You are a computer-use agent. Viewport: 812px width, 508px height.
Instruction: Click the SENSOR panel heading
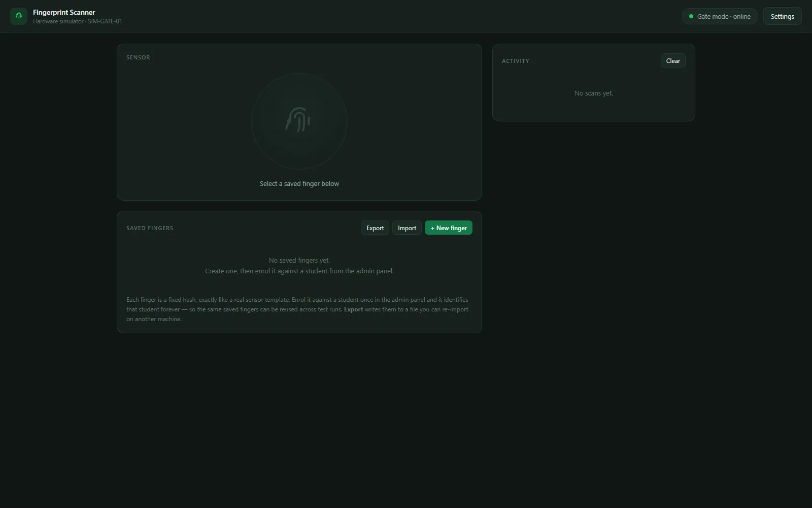pyautogui.click(x=138, y=57)
